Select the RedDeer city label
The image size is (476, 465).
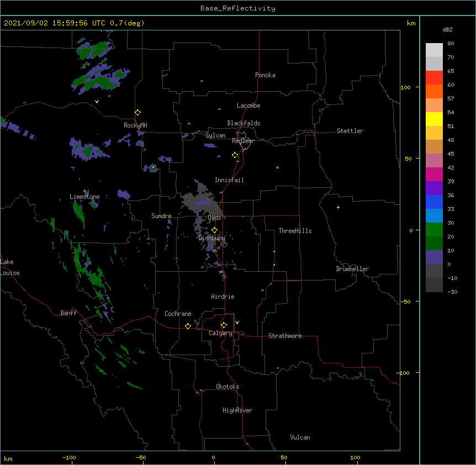243,141
